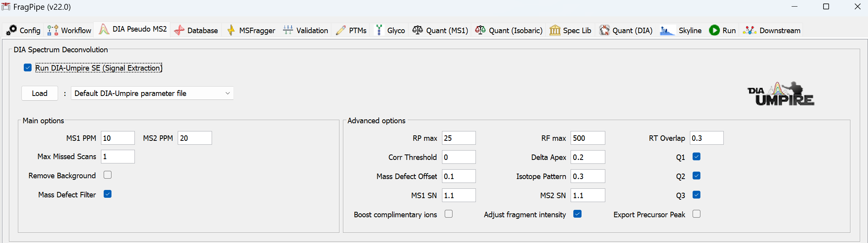
Task: Open the Spec Lib tab
Action: click(570, 30)
